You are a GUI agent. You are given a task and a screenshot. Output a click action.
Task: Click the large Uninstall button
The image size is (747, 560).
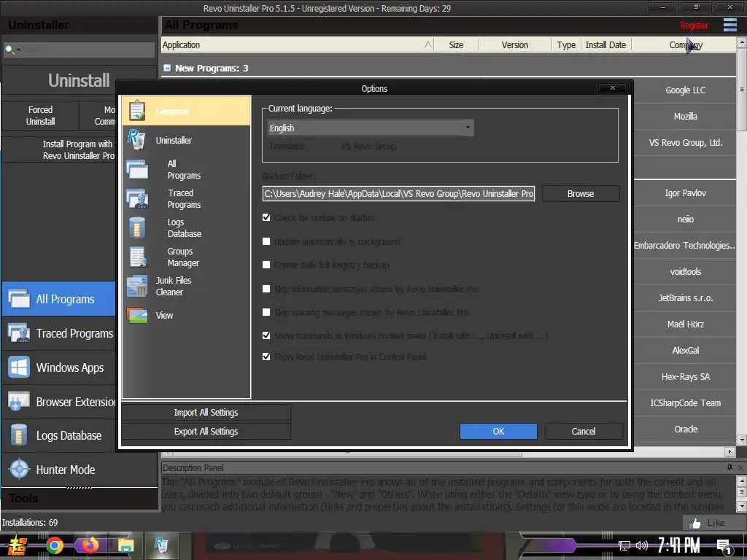[79, 80]
